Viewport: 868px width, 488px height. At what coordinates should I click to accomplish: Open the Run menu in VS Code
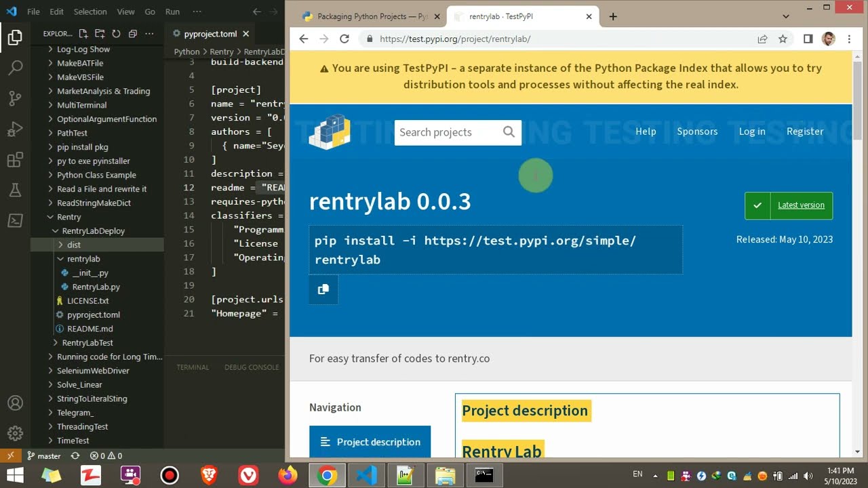pyautogui.click(x=172, y=12)
